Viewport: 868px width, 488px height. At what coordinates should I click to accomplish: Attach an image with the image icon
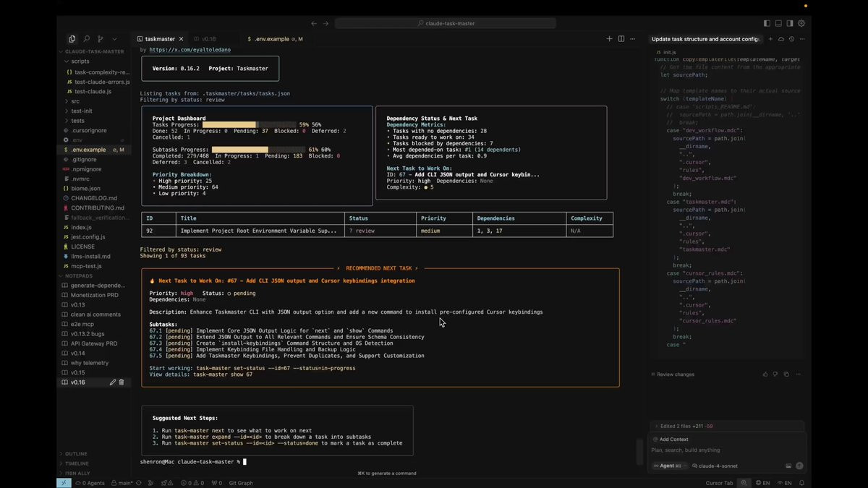(788, 466)
